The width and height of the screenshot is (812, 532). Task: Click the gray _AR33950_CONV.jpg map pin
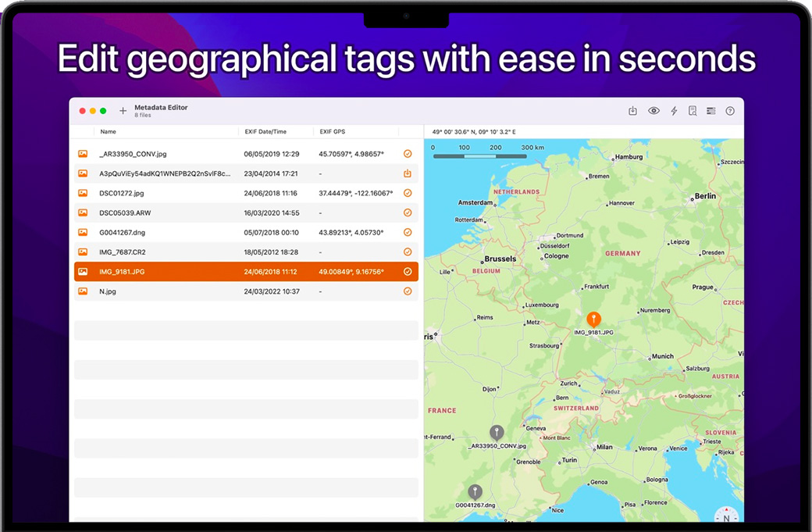click(497, 432)
